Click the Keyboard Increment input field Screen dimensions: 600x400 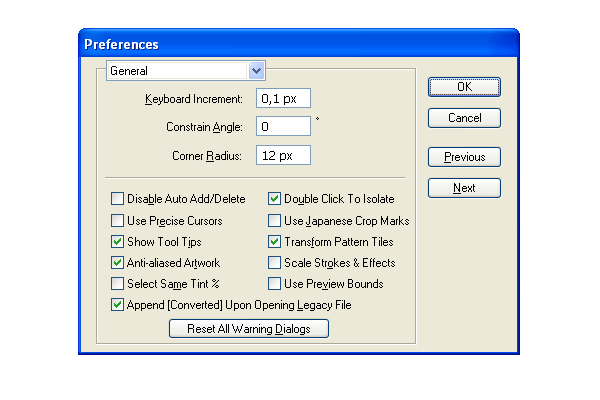[283, 98]
